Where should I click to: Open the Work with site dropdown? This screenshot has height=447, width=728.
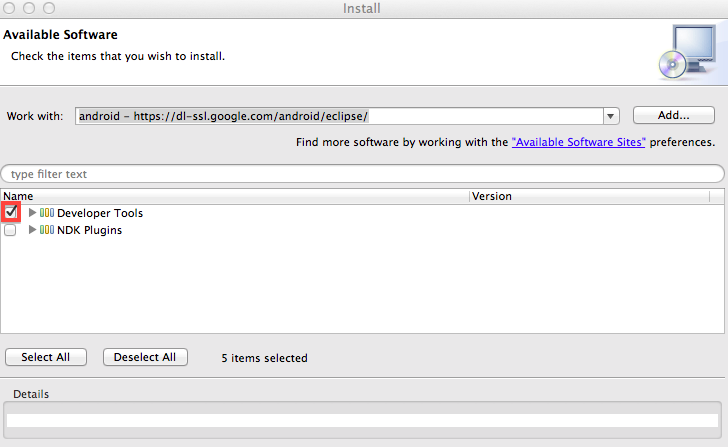[x=611, y=116]
